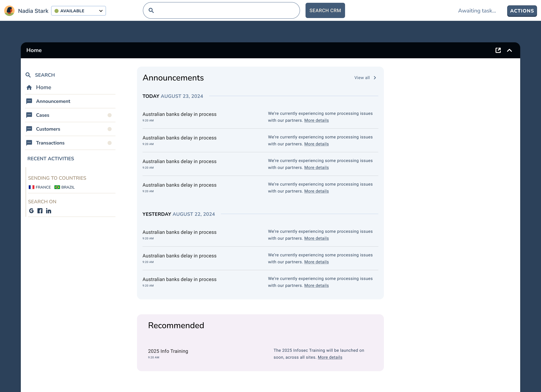The width and height of the screenshot is (541, 392).
Task: Click the Transactions chat bubble icon
Action: point(29,143)
